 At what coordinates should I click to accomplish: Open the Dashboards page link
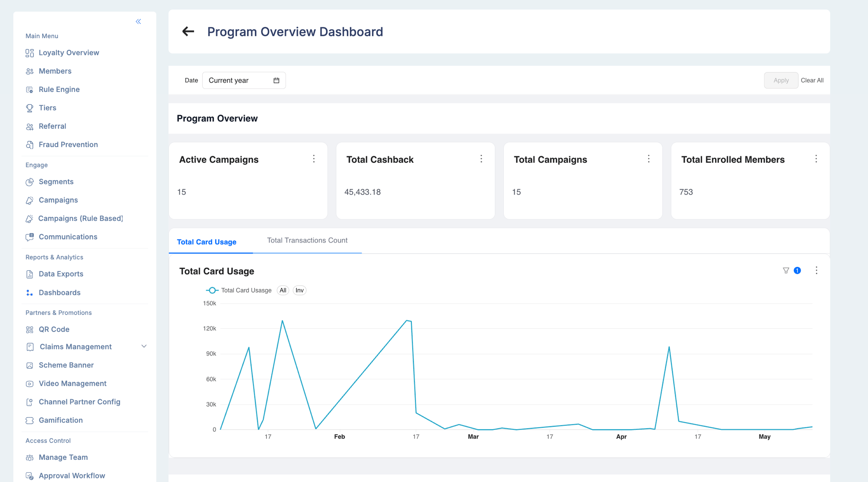click(x=59, y=292)
